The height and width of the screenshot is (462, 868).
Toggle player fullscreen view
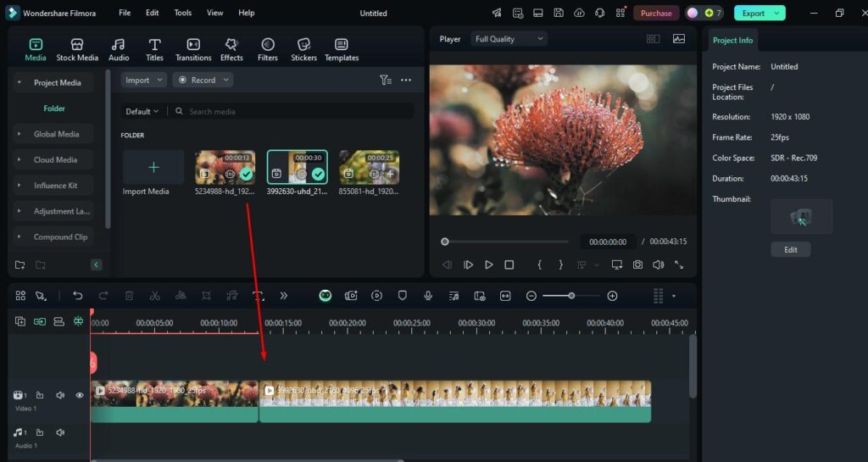(x=679, y=265)
